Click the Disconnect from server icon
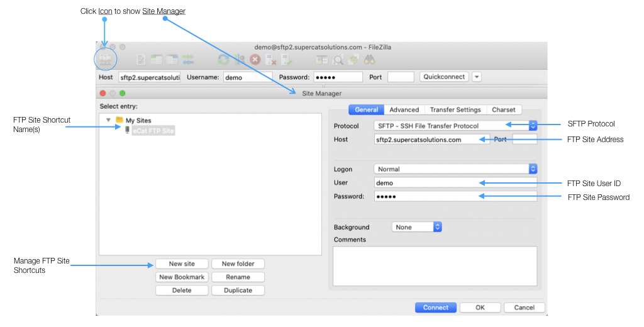 point(270,60)
